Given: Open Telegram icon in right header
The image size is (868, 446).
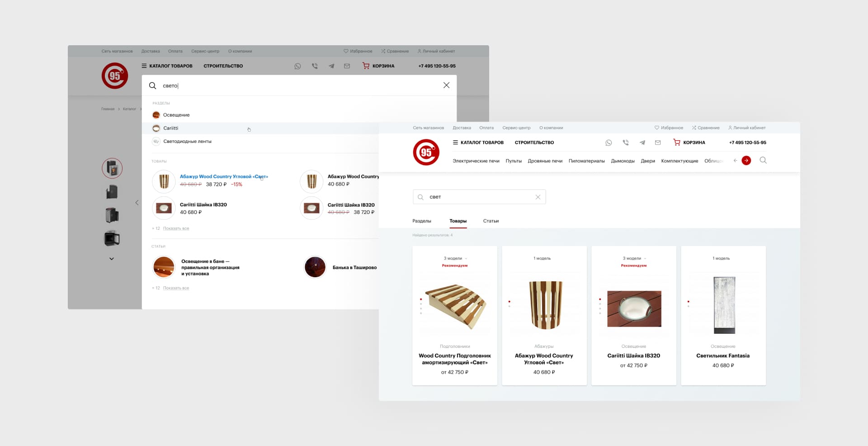Looking at the screenshot, I should tap(642, 142).
